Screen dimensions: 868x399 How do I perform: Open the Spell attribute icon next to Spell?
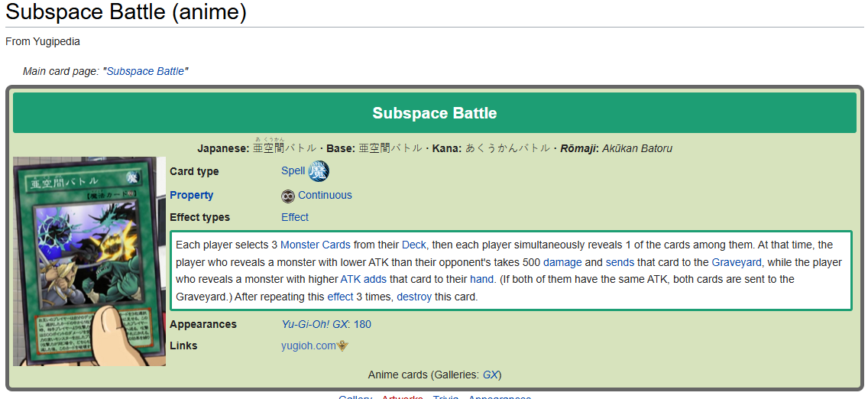[319, 171]
